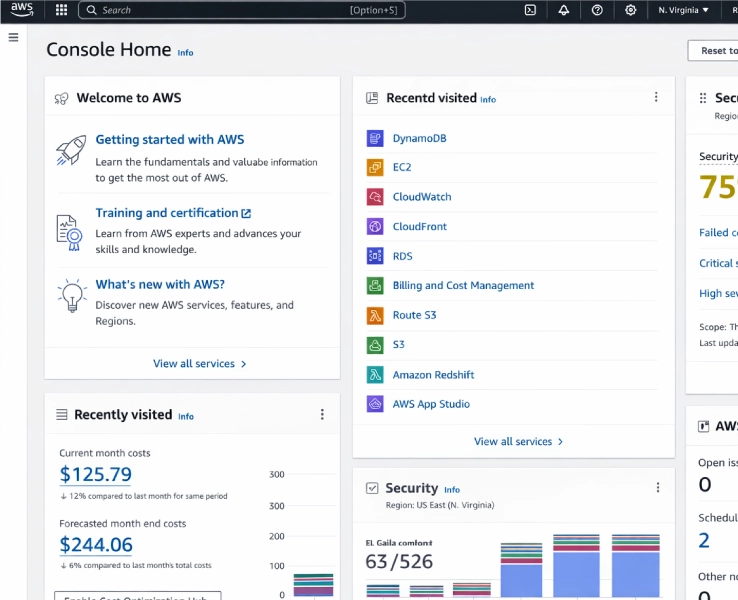Screen dimensions: 738x600
Task: Open the help question mark icon
Action: (597, 10)
